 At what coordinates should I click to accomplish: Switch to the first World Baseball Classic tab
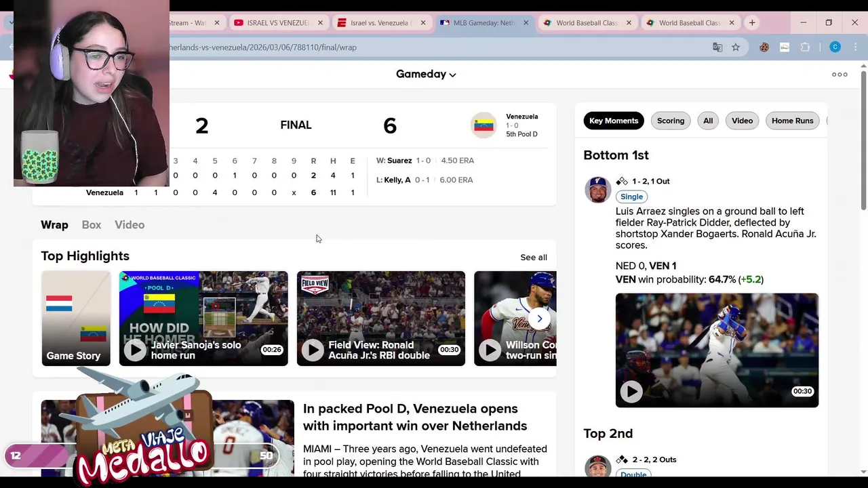pyautogui.click(x=587, y=23)
